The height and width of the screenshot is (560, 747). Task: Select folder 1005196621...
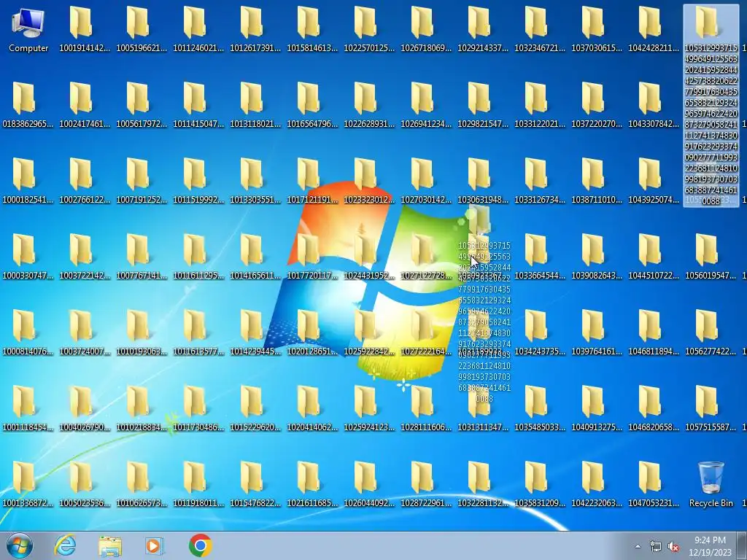(x=142, y=29)
